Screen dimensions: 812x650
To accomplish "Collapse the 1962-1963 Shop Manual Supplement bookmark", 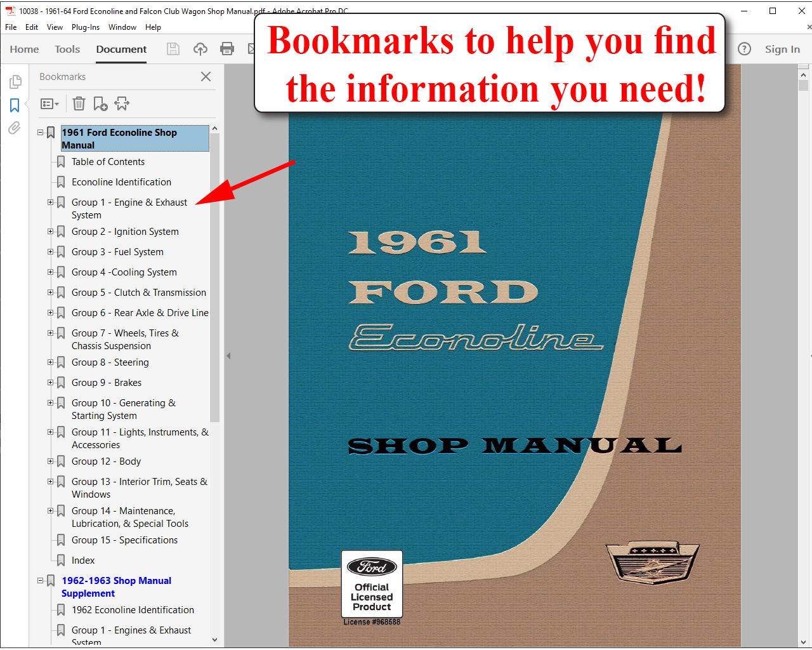I will 41,581.
